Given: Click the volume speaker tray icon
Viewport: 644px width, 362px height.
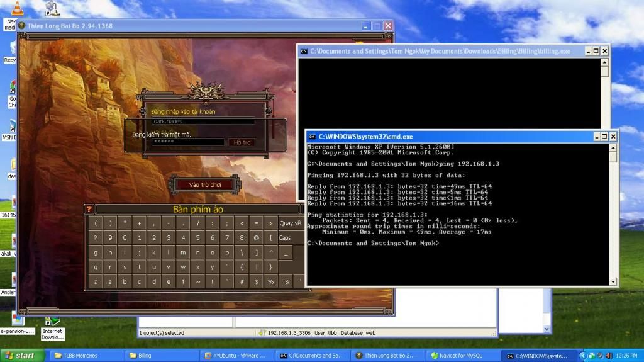Looking at the screenshot, I should [608, 356].
